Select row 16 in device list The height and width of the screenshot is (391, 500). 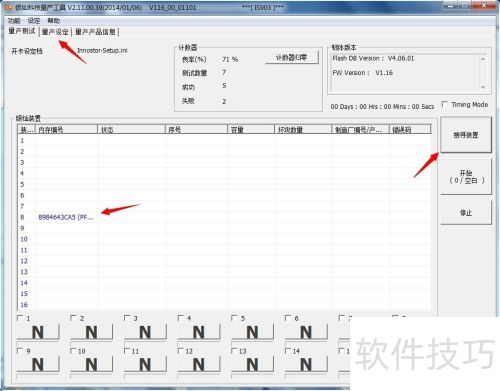coord(224,305)
